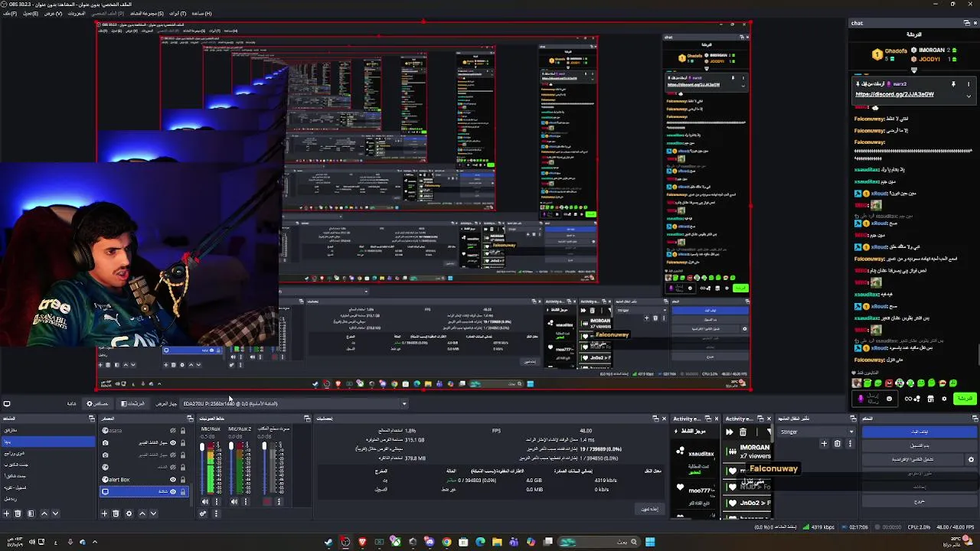This screenshot has width=980, height=551.
Task: Clear the Activity feed with trash icon
Action: pyautogui.click(x=743, y=432)
